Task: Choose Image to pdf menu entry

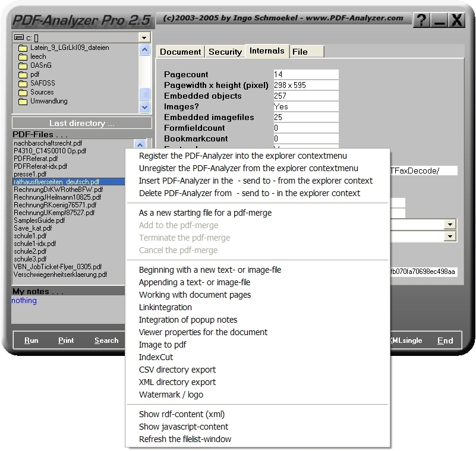Action: pyautogui.click(x=257, y=345)
